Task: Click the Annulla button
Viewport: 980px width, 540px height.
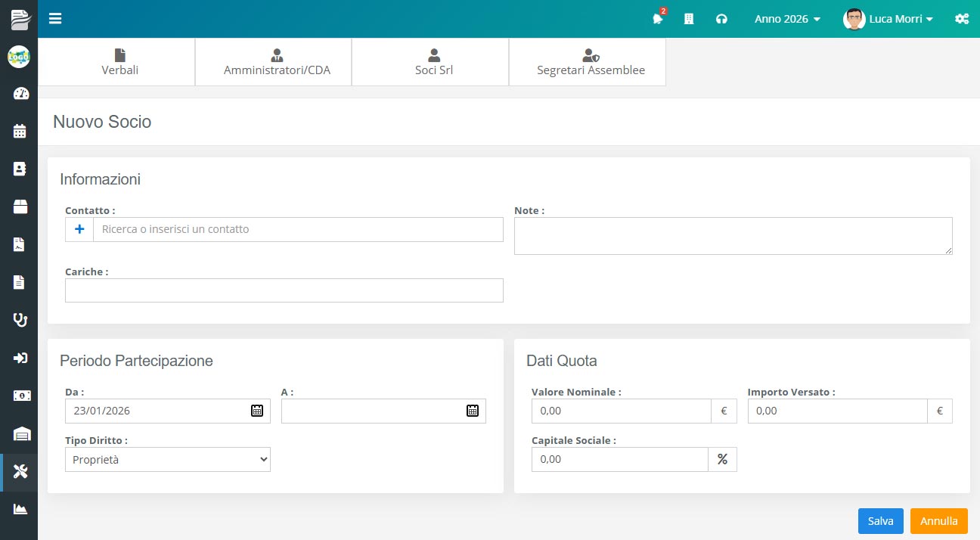Action: click(x=938, y=521)
